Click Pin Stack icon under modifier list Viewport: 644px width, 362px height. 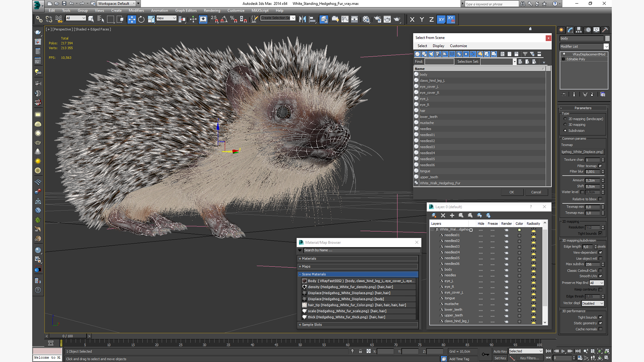564,95
